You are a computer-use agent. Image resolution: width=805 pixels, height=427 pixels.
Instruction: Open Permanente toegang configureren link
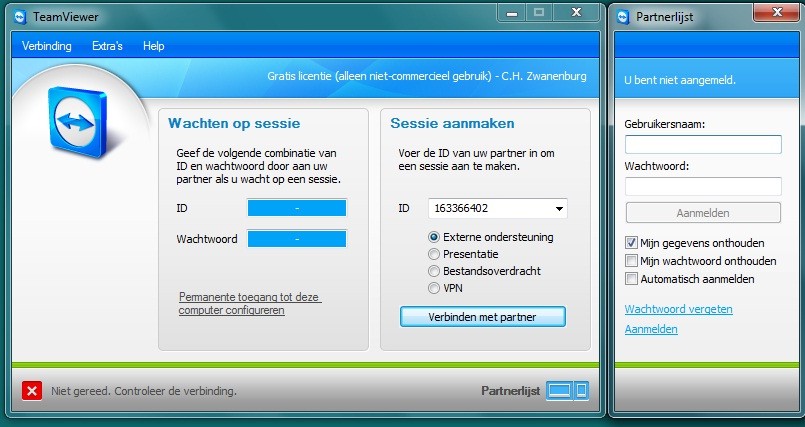coord(250,304)
